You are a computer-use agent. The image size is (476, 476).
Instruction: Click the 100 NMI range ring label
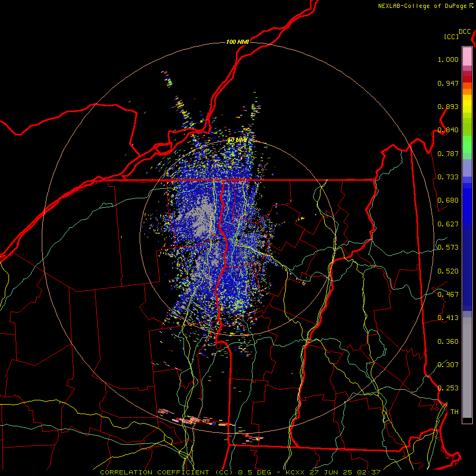click(x=237, y=42)
